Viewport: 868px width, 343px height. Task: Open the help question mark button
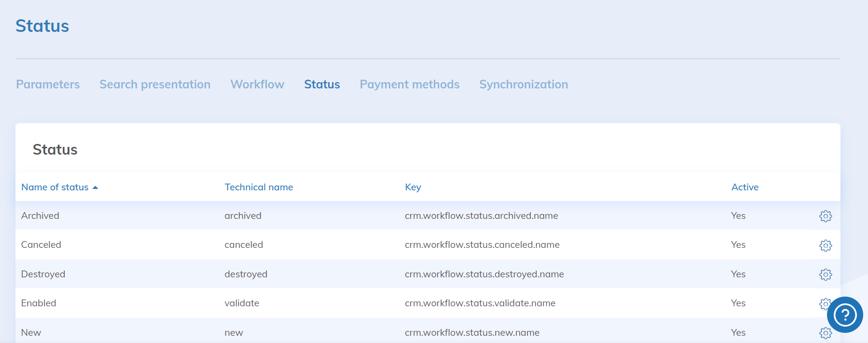coord(844,315)
